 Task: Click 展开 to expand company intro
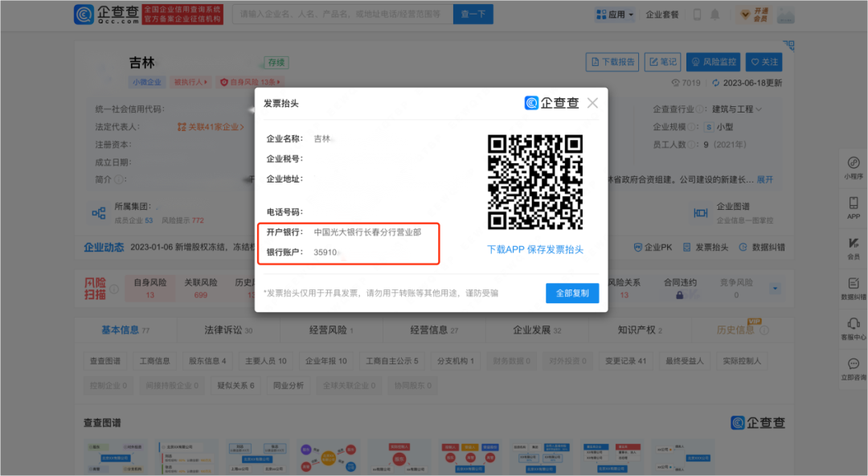coord(764,179)
